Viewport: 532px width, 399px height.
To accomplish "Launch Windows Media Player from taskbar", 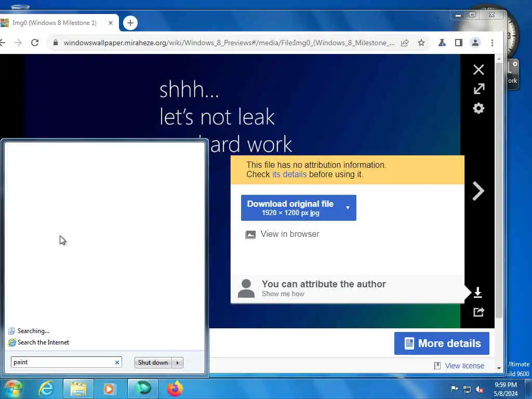I will (109, 389).
